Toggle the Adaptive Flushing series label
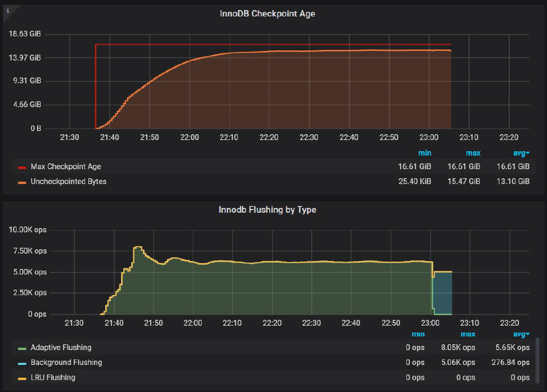 click(61, 347)
